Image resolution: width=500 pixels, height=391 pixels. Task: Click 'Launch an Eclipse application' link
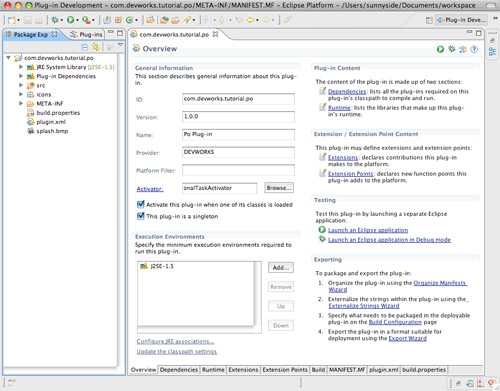[x=368, y=230]
